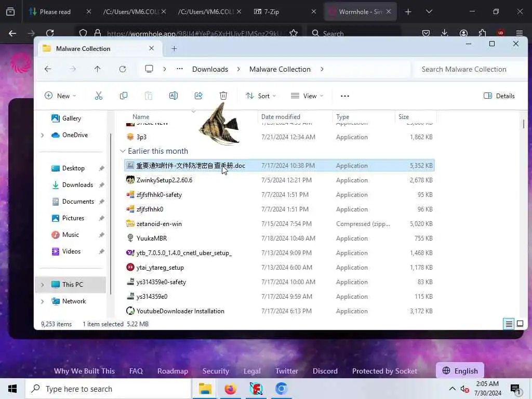Select the YoutubeDownloader Installation file

[x=280, y=311]
